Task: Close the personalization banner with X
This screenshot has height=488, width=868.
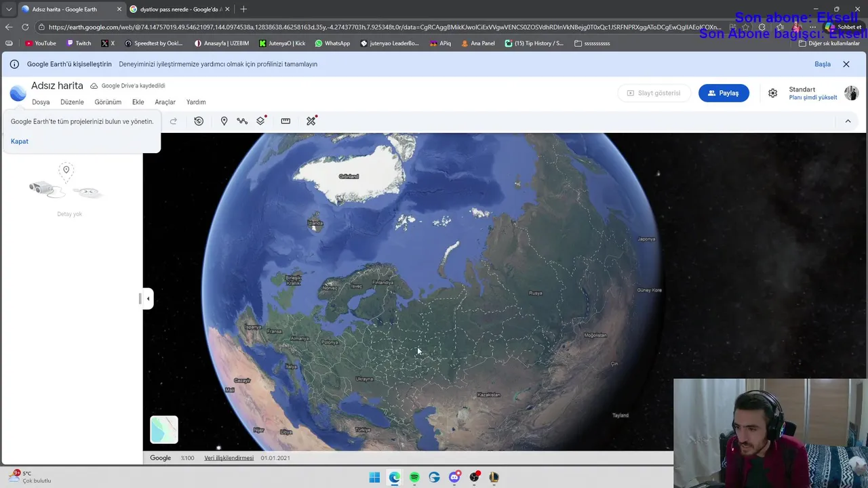Action: coord(846,64)
